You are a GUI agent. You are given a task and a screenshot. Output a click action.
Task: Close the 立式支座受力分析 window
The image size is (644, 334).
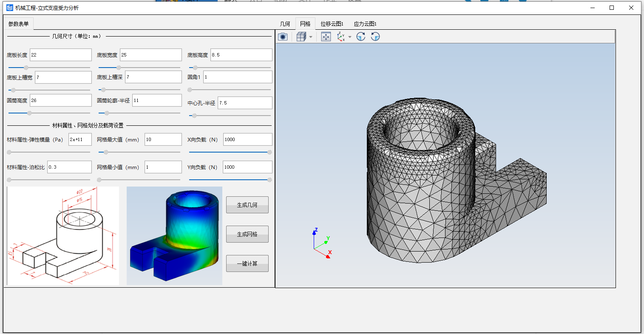(631, 8)
